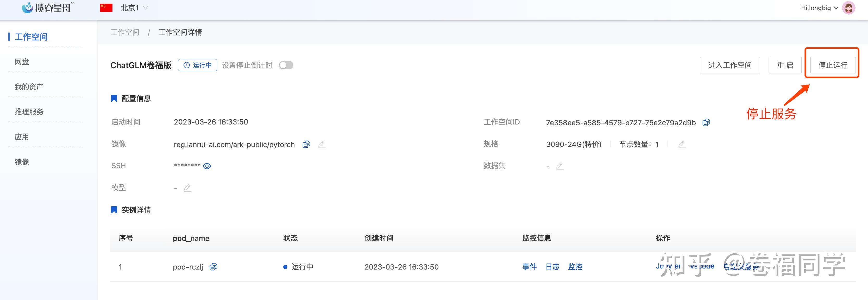
Task: Toggle the stop countdown switch
Action: [286, 65]
